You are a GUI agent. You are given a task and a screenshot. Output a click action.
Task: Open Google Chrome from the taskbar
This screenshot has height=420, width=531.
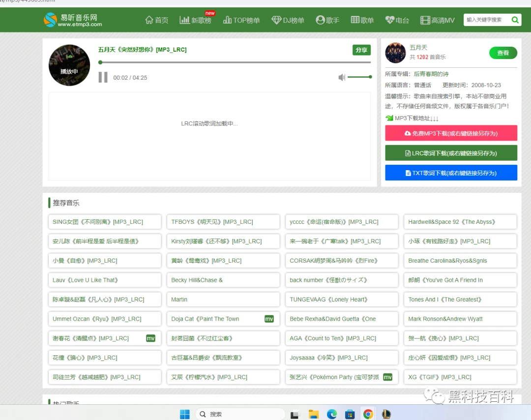[368, 414]
